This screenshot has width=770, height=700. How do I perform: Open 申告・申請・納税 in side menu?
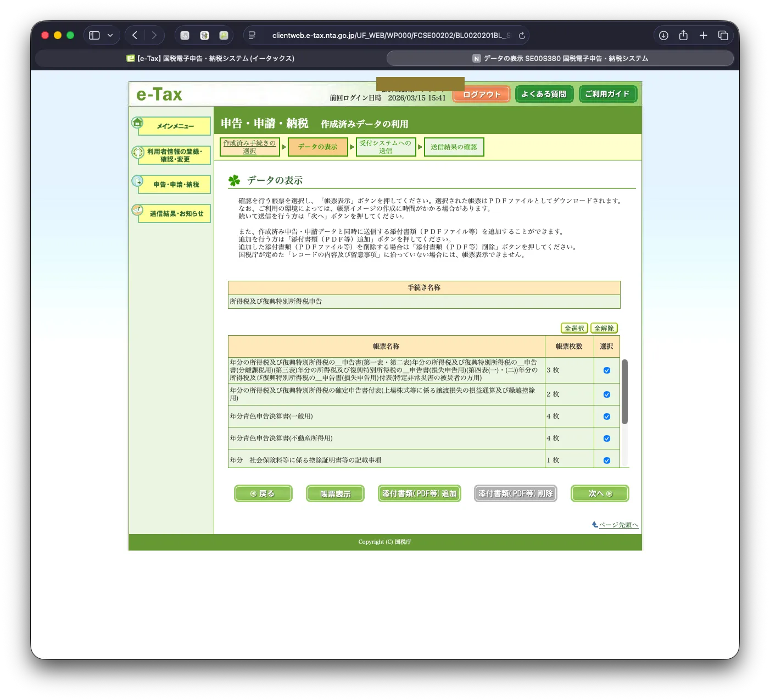coord(176,185)
